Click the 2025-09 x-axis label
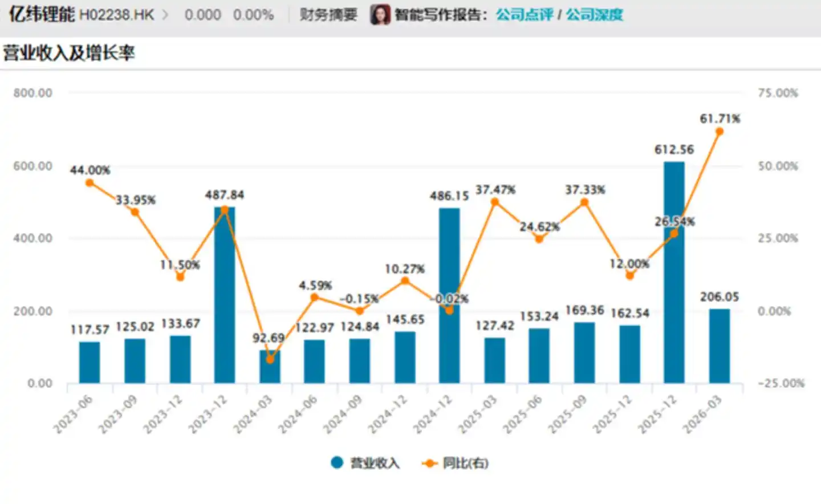The width and height of the screenshot is (821, 504). [567, 414]
